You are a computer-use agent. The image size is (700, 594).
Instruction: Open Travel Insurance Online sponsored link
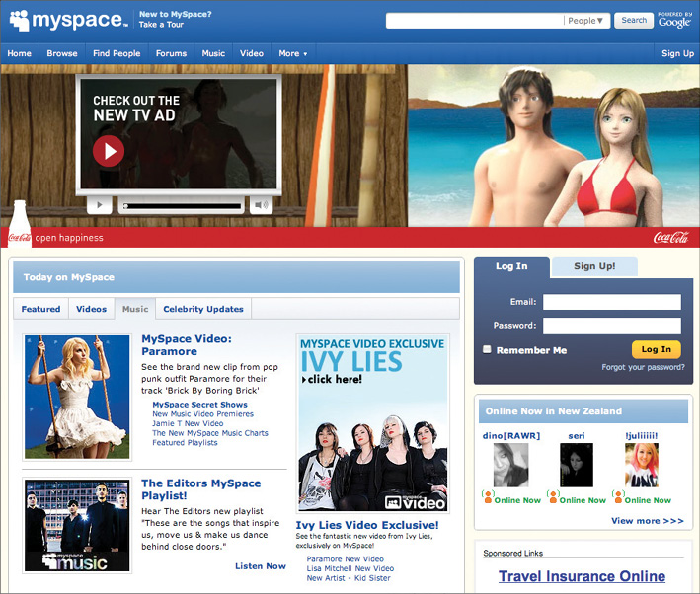[582, 576]
